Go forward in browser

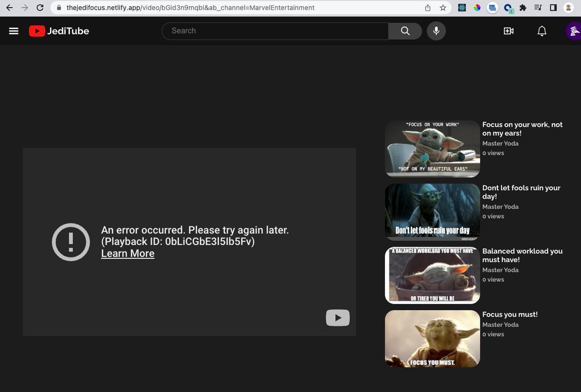pos(25,8)
